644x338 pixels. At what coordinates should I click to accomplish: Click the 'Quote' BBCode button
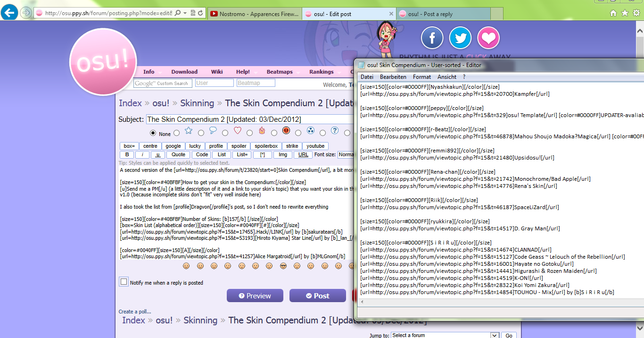tap(178, 154)
